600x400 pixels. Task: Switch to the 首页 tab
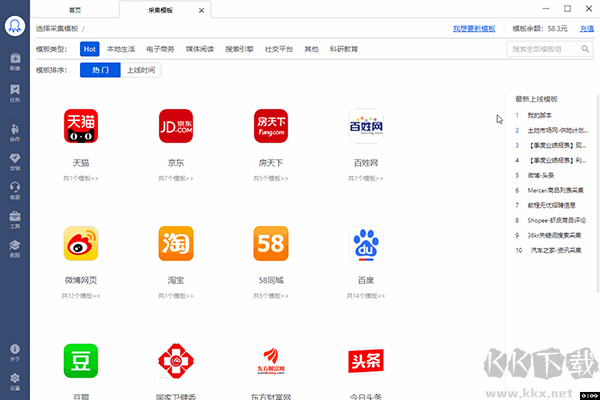click(75, 10)
